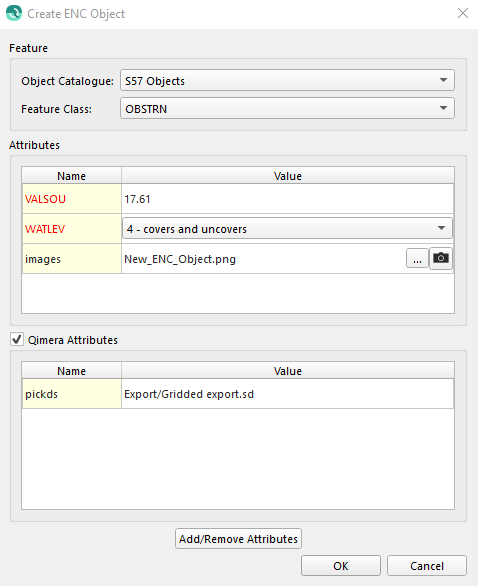478x586 pixels.
Task: Uncheck the Qimera Attributes checkbox
Action: [17, 339]
